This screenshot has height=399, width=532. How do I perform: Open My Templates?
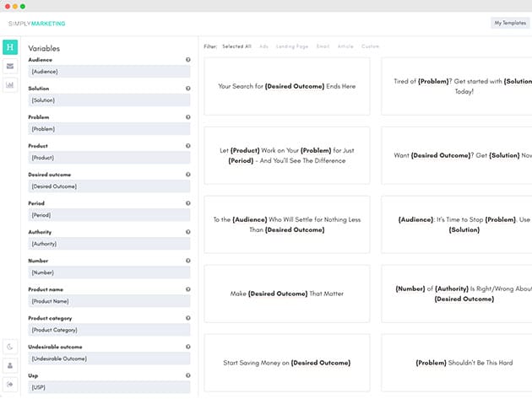pos(510,23)
